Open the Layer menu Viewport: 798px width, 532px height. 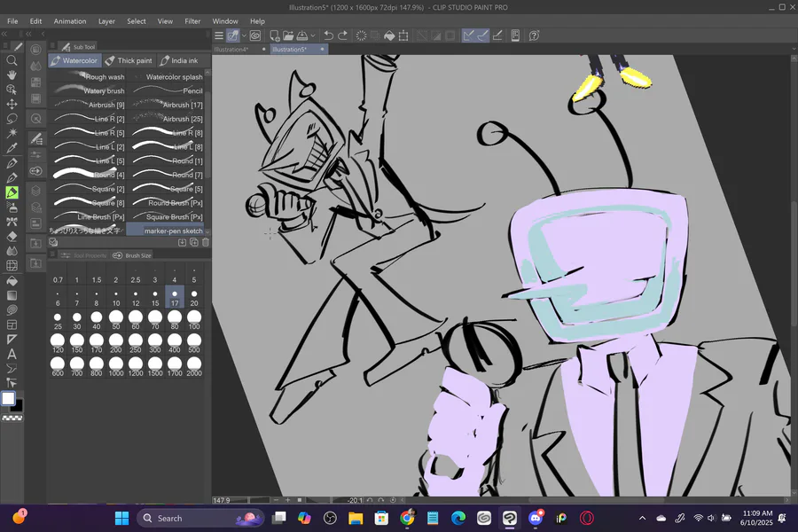pos(106,21)
